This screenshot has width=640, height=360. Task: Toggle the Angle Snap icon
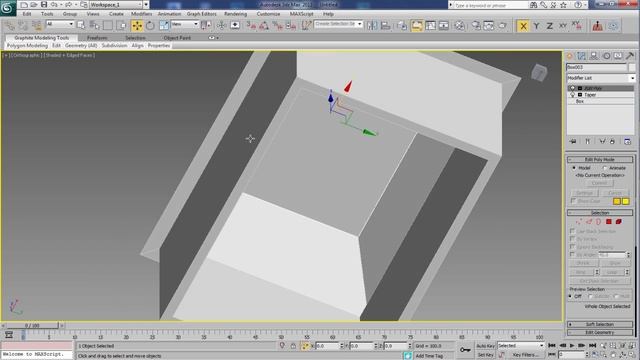264,26
